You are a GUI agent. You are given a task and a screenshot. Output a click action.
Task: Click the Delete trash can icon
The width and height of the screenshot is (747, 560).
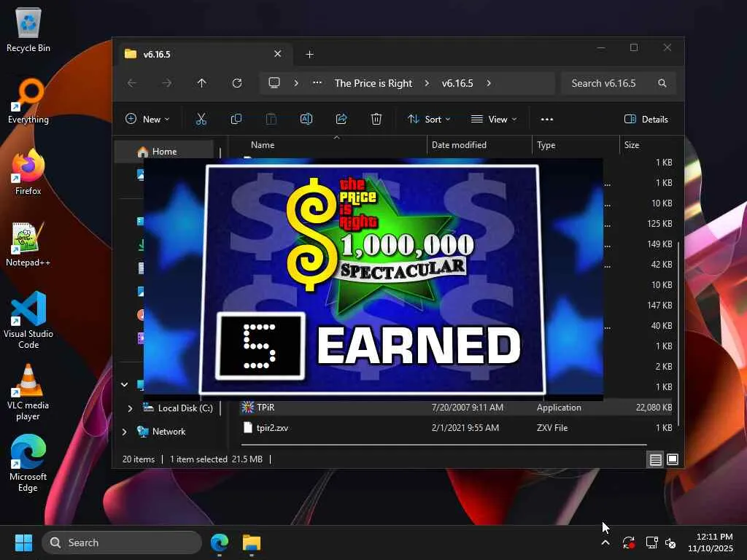click(376, 119)
